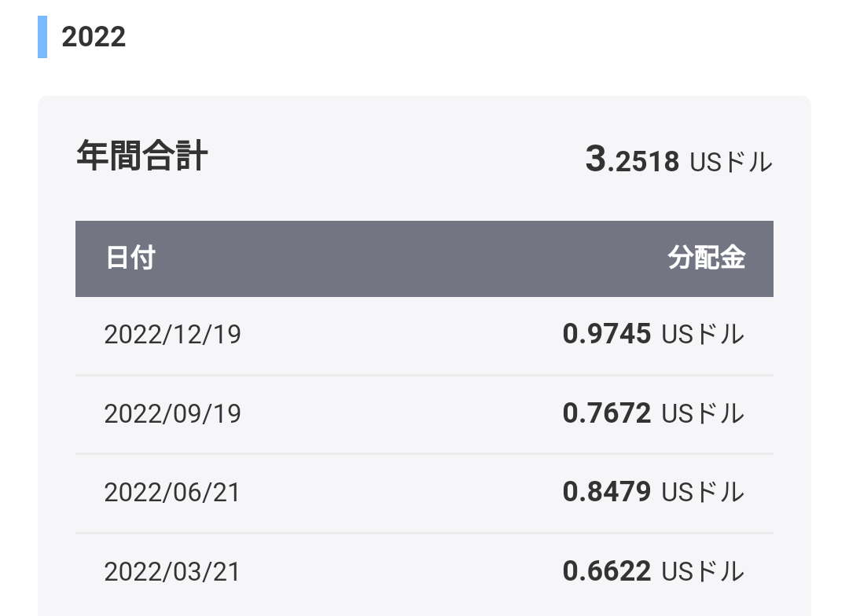Select the 2022/03/21 date row
The image size is (849, 616).
click(x=424, y=572)
